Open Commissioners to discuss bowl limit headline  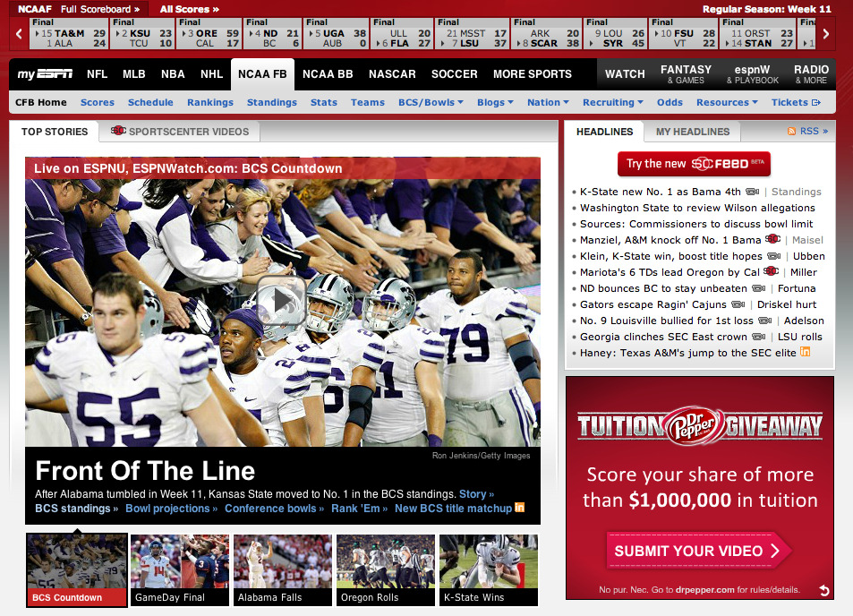click(x=696, y=224)
